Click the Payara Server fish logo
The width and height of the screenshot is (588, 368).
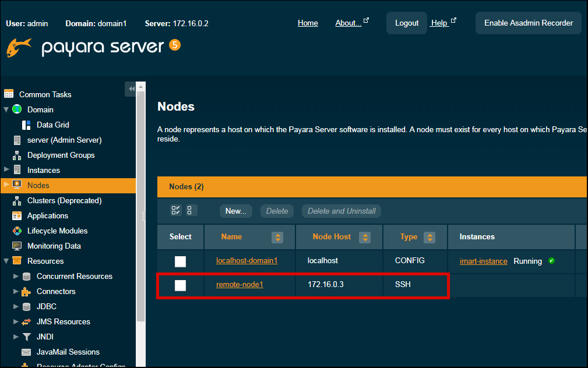click(x=18, y=48)
